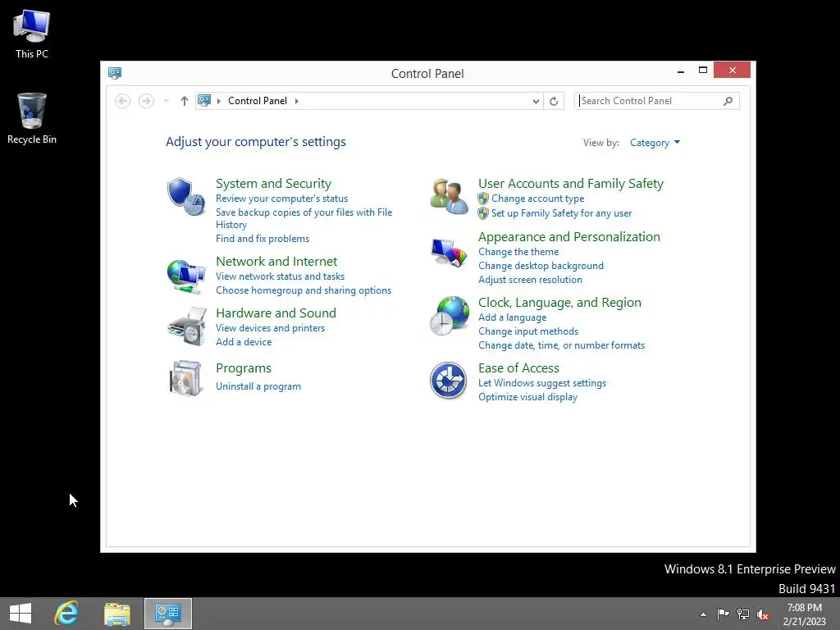This screenshot has width=840, height=630.
Task: Open the network tray icon
Action: (743, 614)
